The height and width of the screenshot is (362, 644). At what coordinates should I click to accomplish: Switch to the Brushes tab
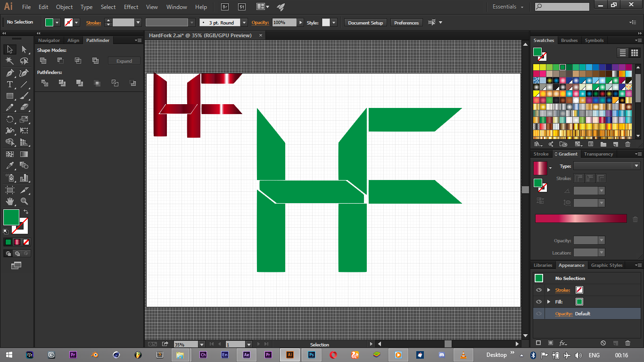click(569, 41)
